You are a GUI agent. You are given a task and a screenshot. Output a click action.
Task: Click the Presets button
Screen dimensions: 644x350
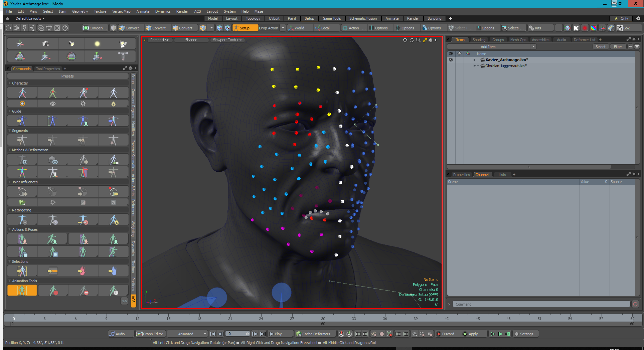coord(68,76)
